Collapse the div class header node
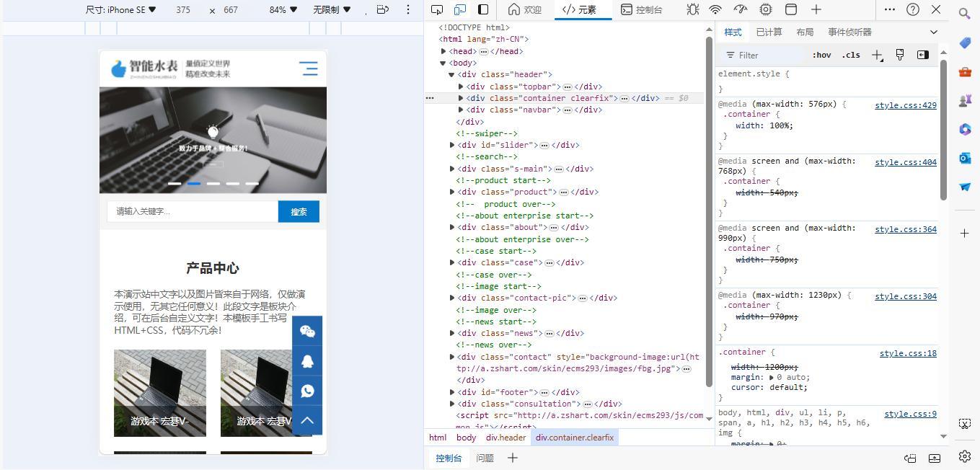 tap(452, 74)
